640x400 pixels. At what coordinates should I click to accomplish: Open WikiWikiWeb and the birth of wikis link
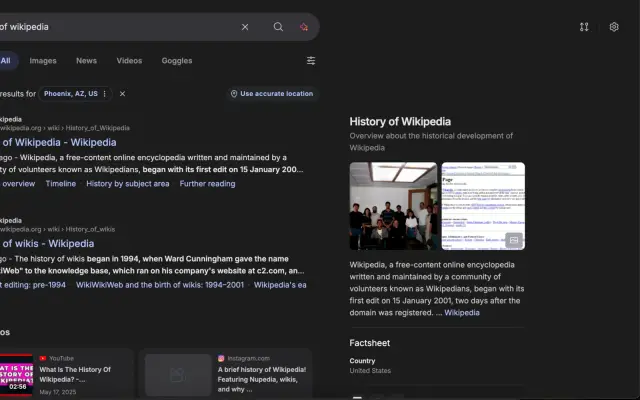(x=160, y=285)
